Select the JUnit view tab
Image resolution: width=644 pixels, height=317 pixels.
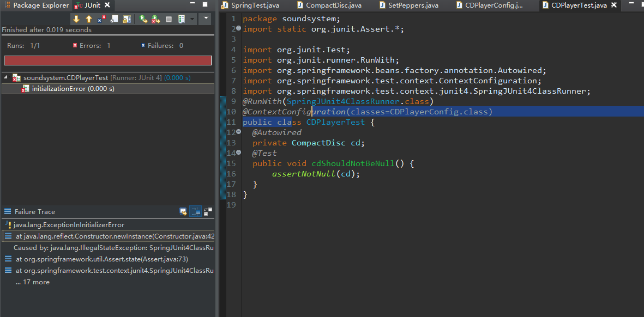coord(88,5)
